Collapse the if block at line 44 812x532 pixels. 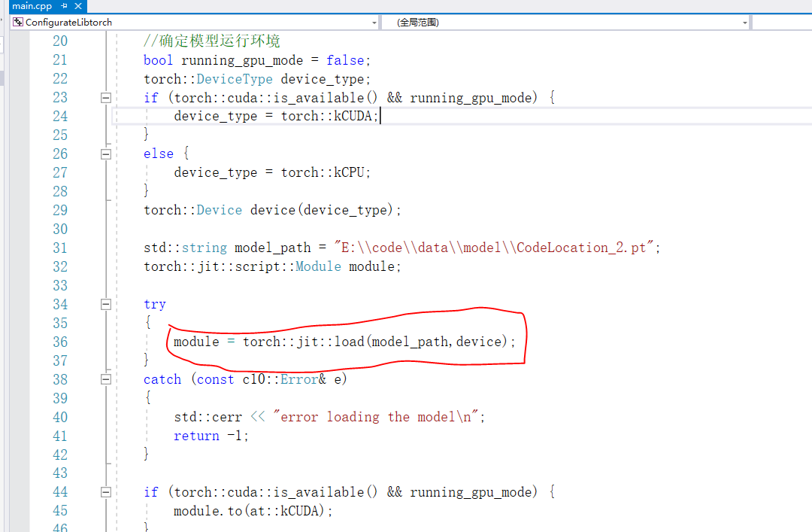(x=106, y=491)
